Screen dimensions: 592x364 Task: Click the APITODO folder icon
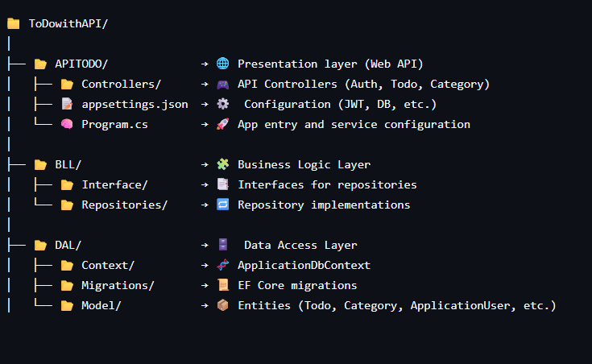click(40, 64)
